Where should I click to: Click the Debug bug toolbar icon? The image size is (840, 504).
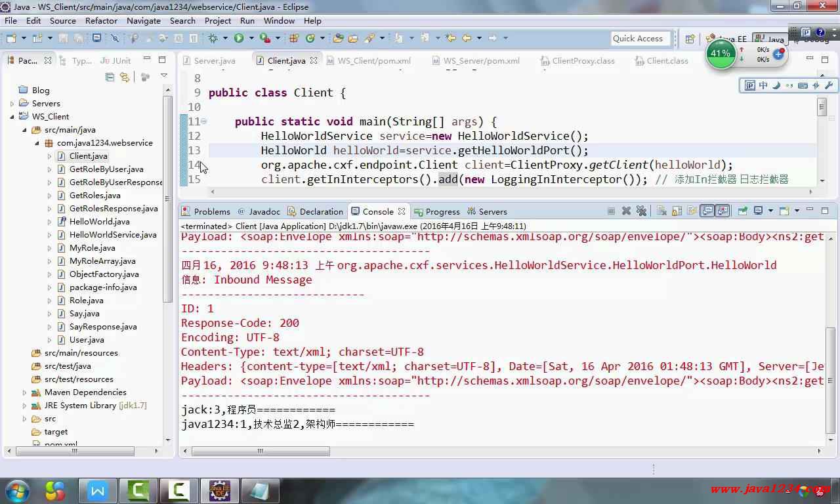(213, 38)
